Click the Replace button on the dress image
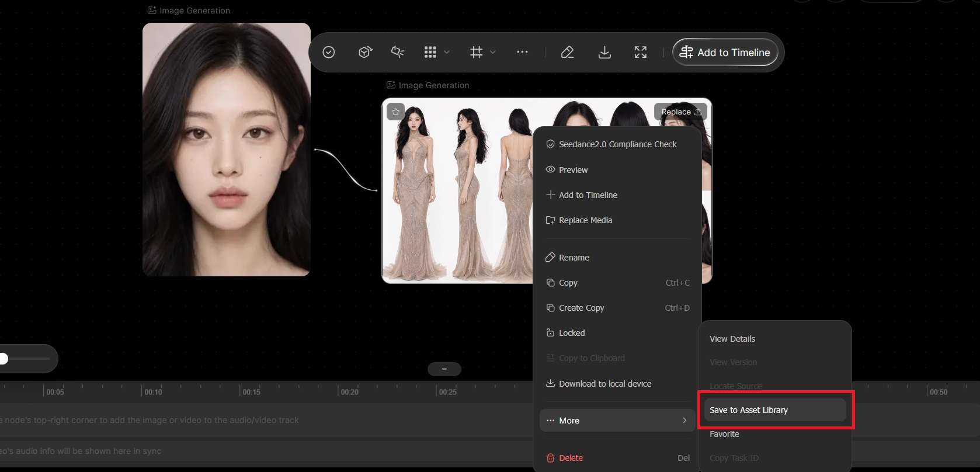980x472 pixels. pos(681,112)
